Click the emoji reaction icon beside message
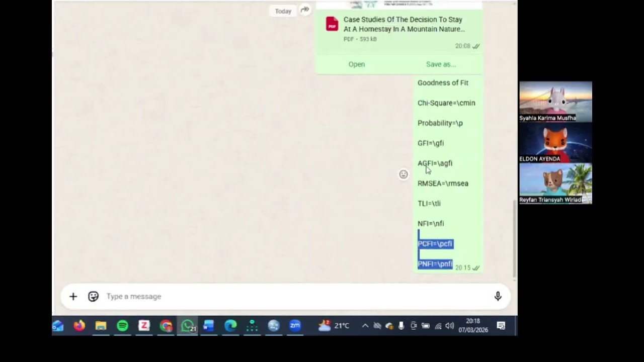Viewport: 644px width, 362px height. [404, 174]
